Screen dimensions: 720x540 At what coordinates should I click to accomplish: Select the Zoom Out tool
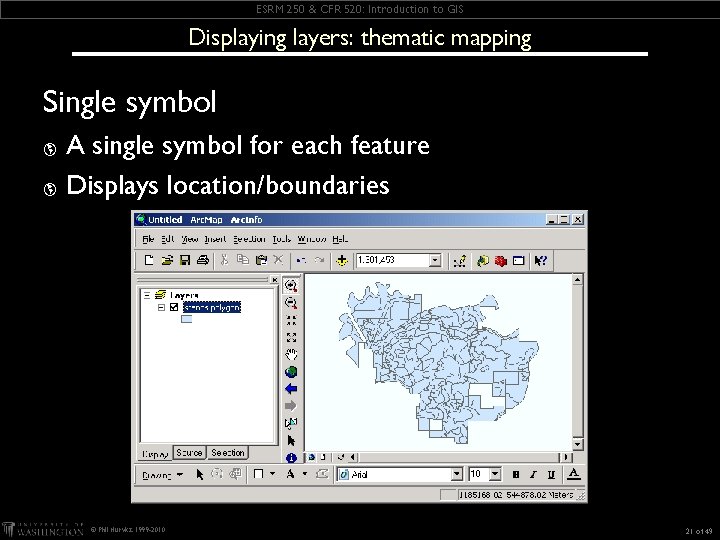291,303
